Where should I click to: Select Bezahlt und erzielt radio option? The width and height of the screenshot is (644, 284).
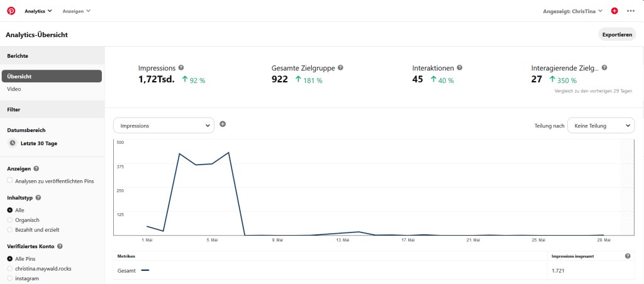pyautogui.click(x=9, y=230)
